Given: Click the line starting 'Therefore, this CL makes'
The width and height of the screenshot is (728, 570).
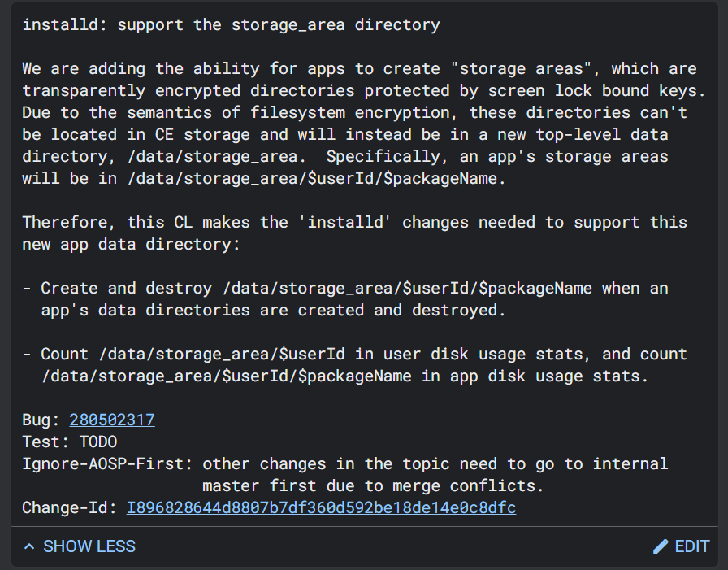Looking at the screenshot, I should (355, 223).
